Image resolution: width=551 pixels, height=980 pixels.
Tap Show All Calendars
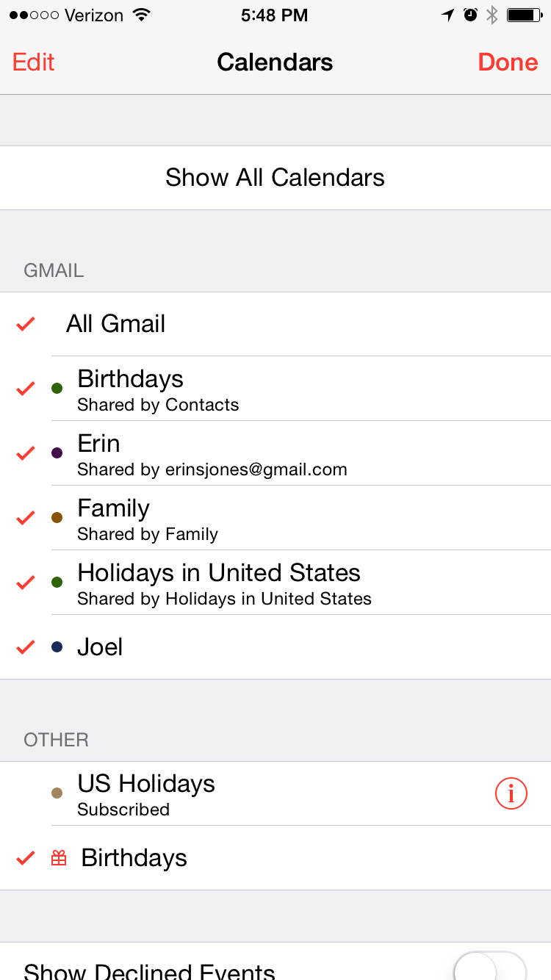275,178
